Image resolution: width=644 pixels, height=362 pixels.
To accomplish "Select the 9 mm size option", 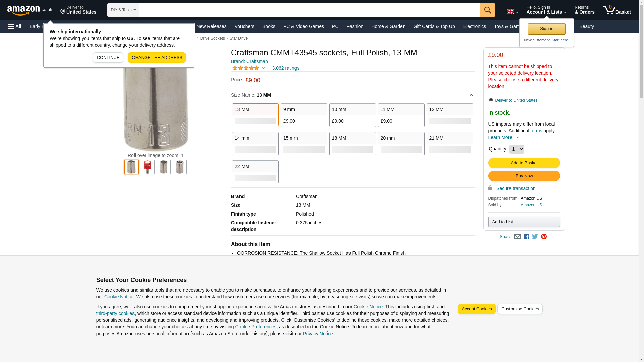I will click(x=304, y=115).
